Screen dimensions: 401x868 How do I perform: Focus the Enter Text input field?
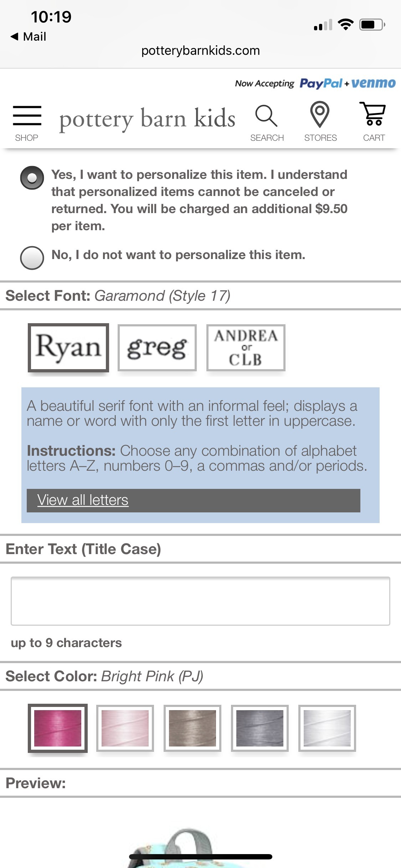click(200, 601)
